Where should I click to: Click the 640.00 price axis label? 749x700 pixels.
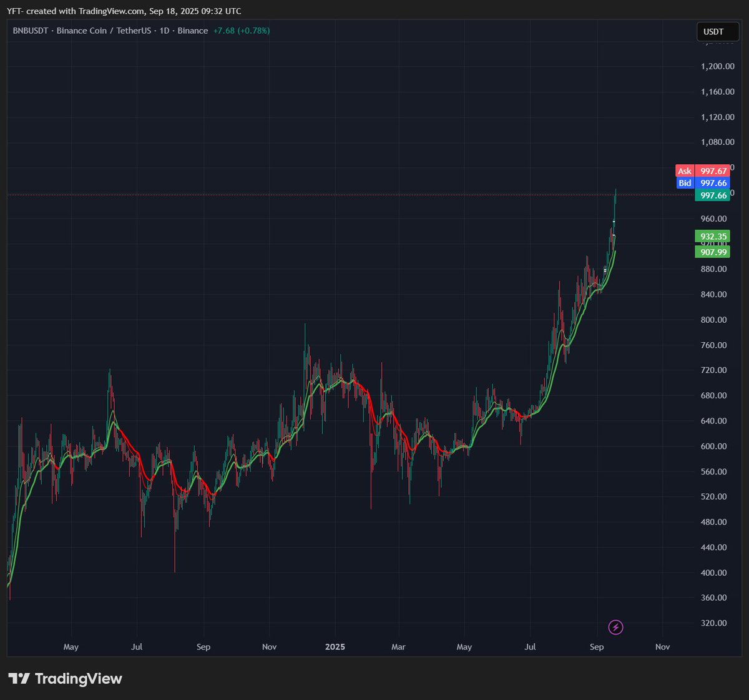pos(713,421)
